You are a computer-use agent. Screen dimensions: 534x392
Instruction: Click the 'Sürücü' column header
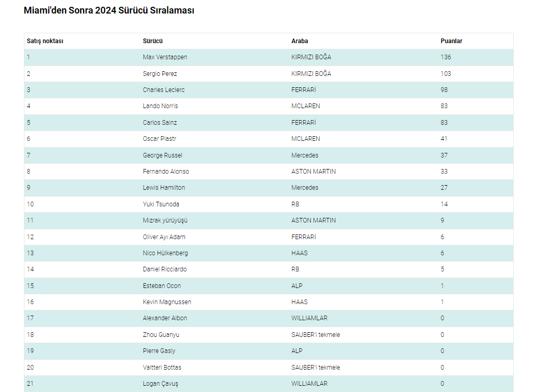pos(153,41)
